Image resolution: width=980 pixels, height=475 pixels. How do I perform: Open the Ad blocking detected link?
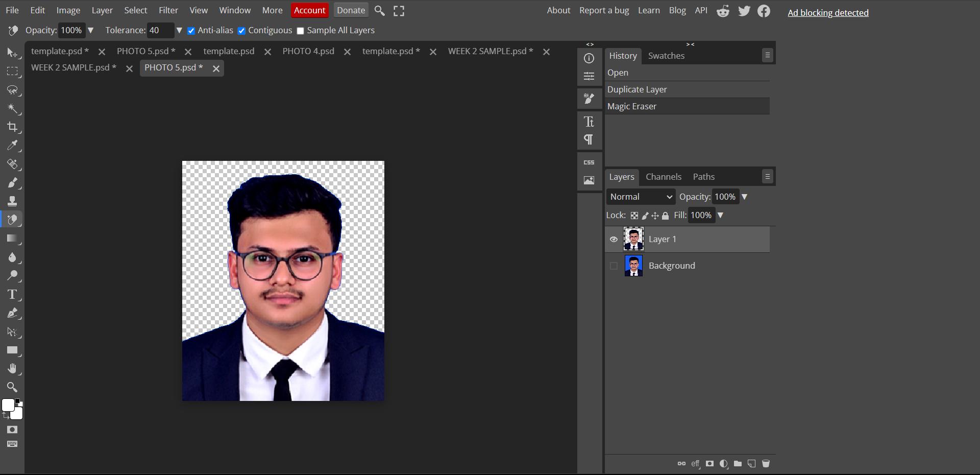827,13
